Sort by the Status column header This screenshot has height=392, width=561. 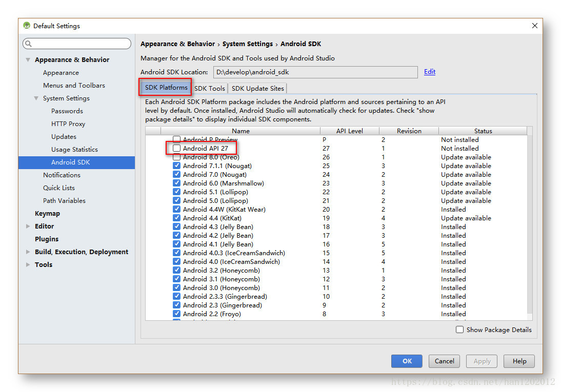tap(483, 131)
